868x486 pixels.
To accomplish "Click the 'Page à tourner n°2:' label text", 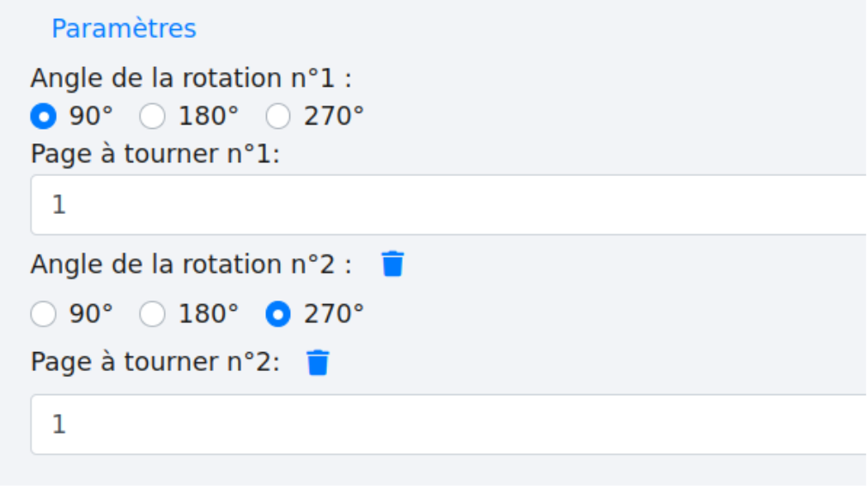I will coord(155,362).
